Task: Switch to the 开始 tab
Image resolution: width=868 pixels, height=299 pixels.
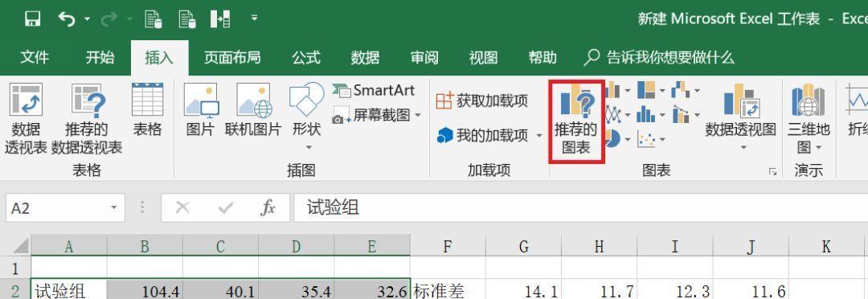Action: 100,58
